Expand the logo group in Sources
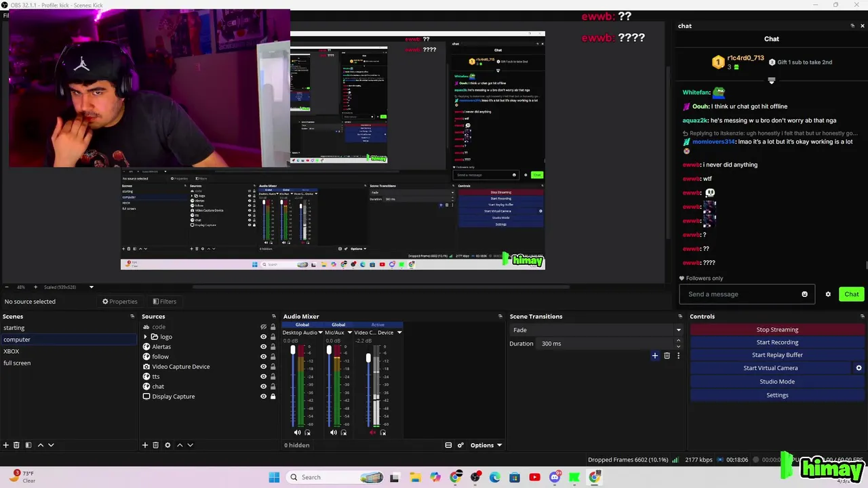The height and width of the screenshot is (488, 868). pos(145,337)
